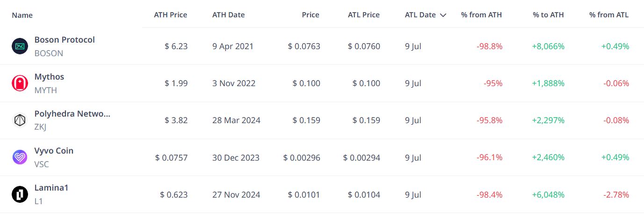Sort table by Name column header
Image resolution: width=644 pixels, height=214 pixels.
pos(22,15)
